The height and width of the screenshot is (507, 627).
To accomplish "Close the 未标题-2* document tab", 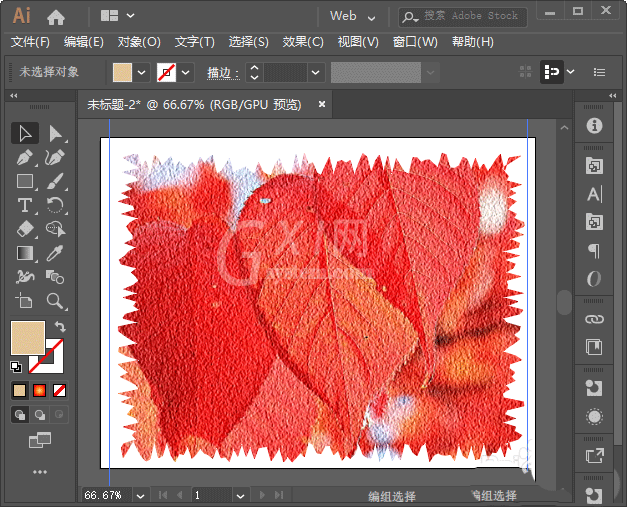I will coord(322,104).
